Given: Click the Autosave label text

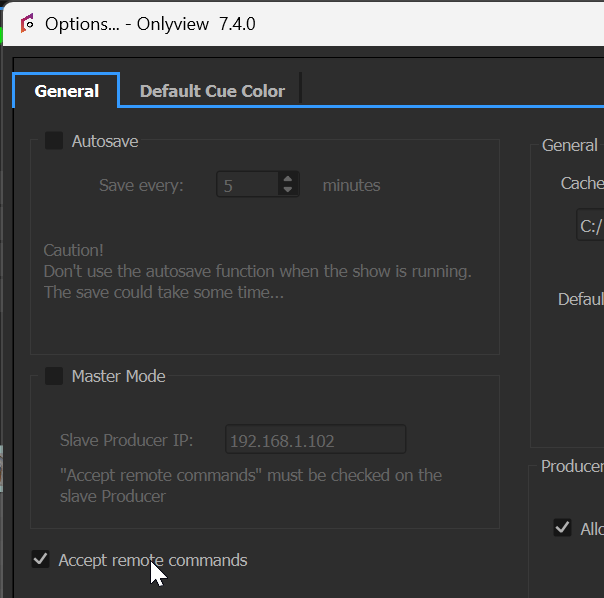Looking at the screenshot, I should (x=105, y=141).
